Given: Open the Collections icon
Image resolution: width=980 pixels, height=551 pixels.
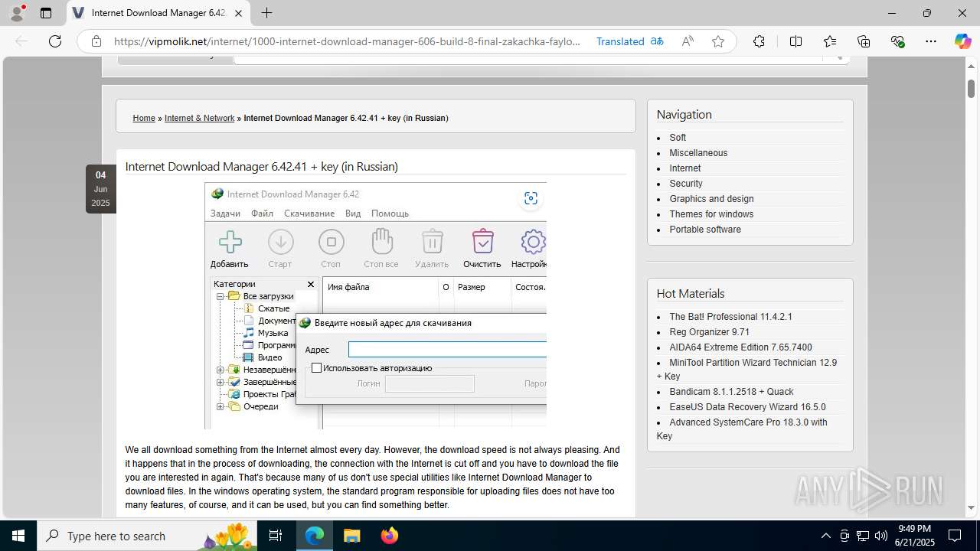Looking at the screenshot, I should [x=864, y=41].
